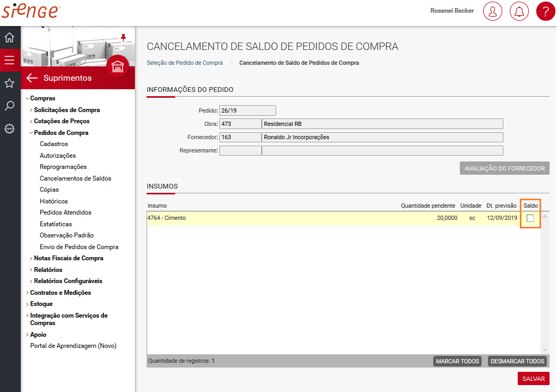557x392 pixels.
Task: Click the Pedido field showing 26/19
Action: point(247,110)
